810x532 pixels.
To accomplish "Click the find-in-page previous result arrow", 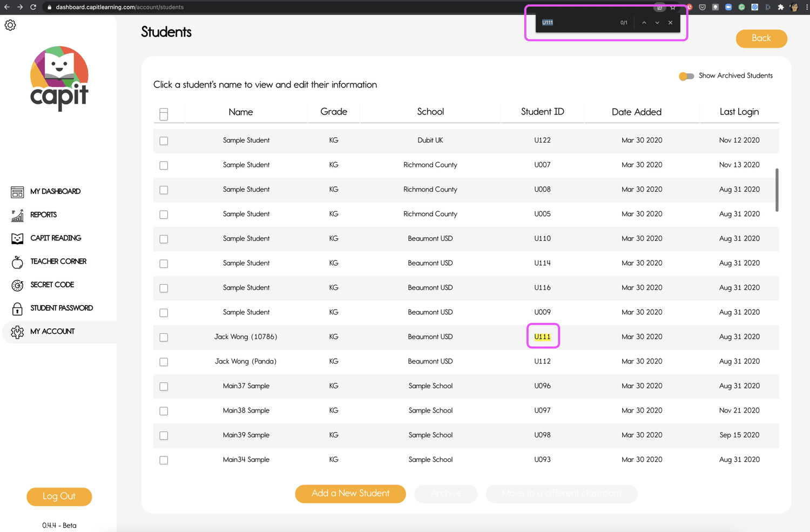I will pos(644,23).
